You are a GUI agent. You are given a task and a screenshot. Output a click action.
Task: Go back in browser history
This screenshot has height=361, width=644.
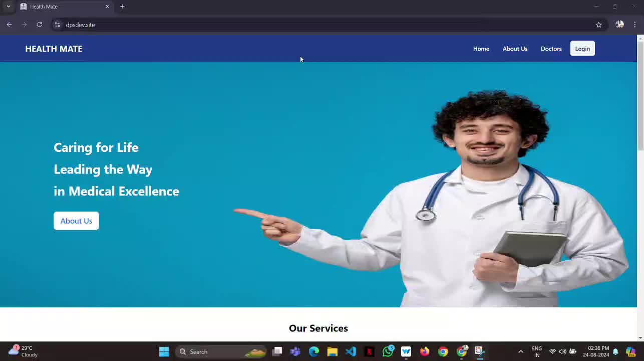click(9, 25)
